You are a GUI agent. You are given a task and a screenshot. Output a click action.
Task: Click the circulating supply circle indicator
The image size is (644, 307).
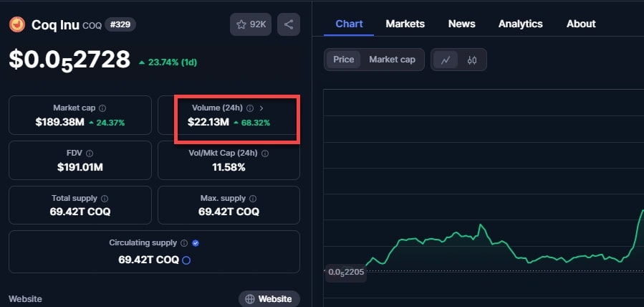[x=186, y=260]
